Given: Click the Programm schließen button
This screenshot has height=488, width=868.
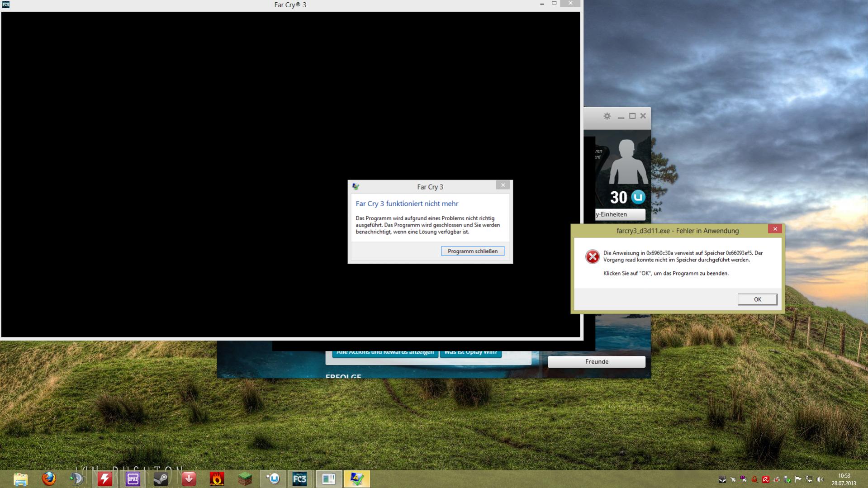Looking at the screenshot, I should [473, 251].
